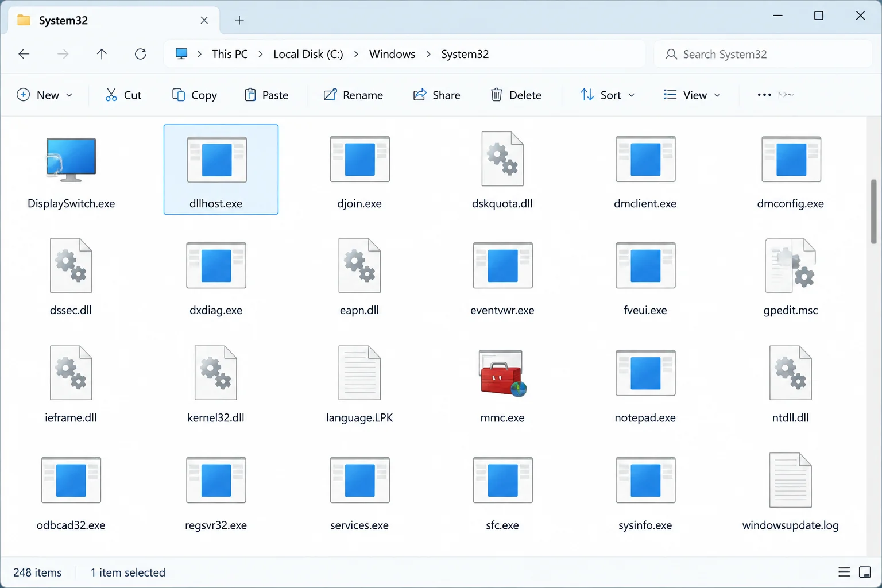The width and height of the screenshot is (882, 588).
Task: Expand chevron after This PC in address bar
Action: (x=261, y=54)
